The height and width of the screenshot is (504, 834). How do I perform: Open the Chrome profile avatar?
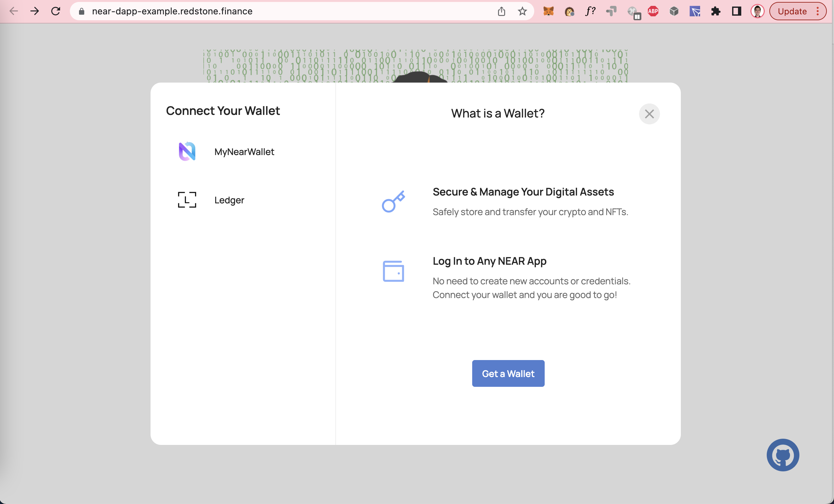click(757, 11)
